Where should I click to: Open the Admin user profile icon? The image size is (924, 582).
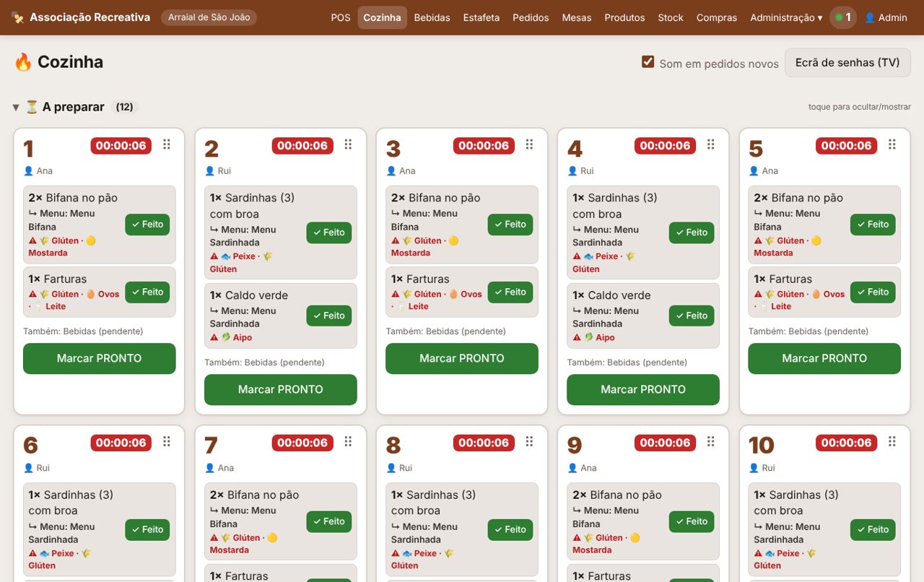click(870, 17)
